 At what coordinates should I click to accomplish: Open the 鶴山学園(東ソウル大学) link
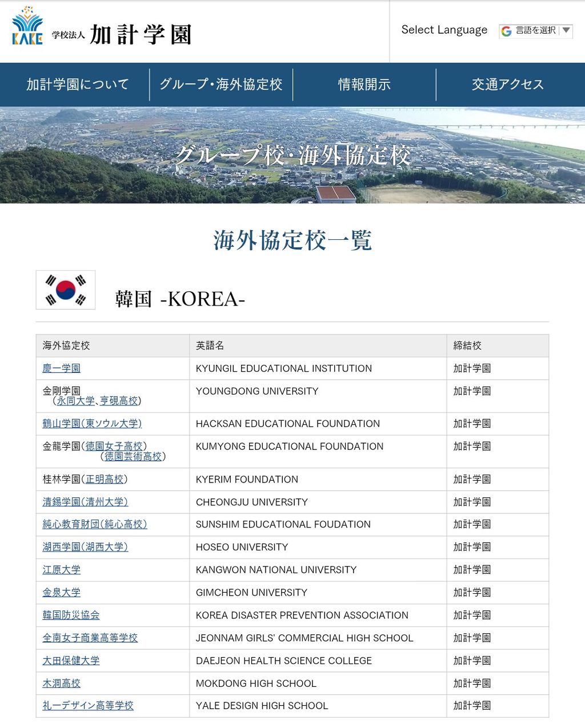(x=92, y=424)
